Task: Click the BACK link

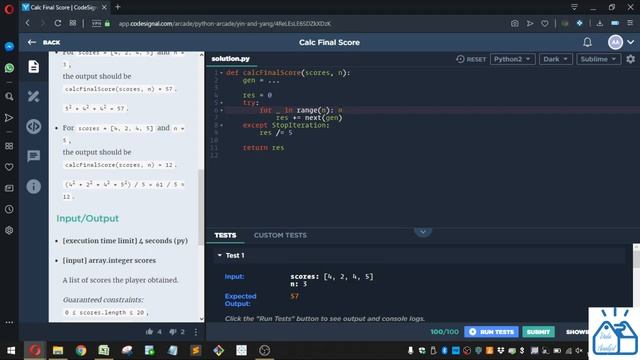Action: coord(51,42)
